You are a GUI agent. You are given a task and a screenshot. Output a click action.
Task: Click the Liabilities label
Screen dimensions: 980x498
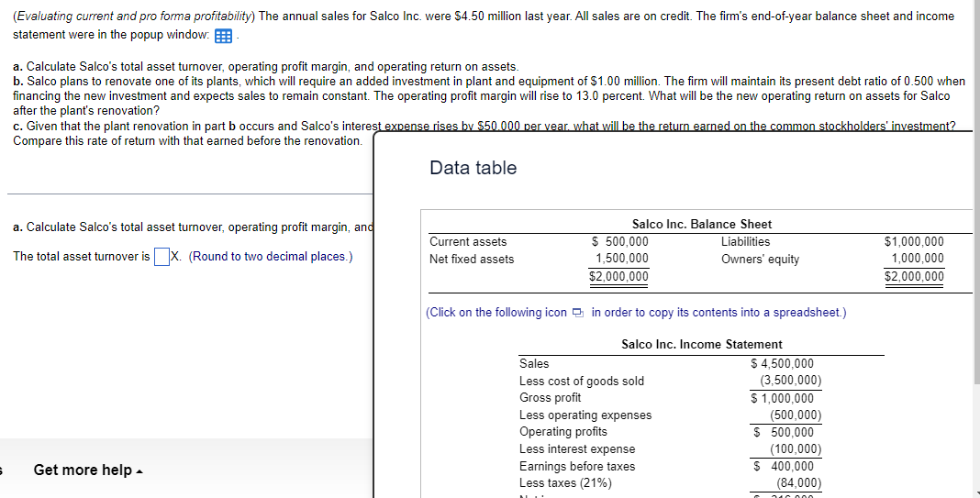point(745,242)
